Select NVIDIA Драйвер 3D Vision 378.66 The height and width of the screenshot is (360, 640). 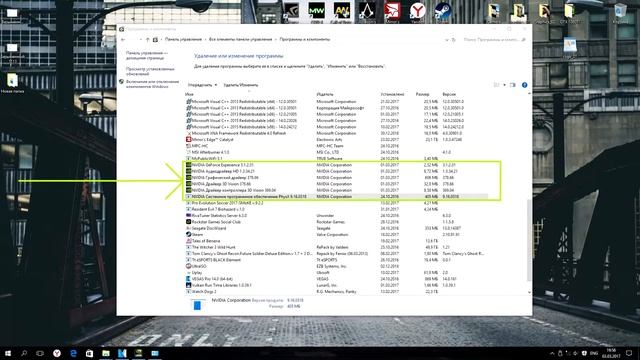[337, 184]
